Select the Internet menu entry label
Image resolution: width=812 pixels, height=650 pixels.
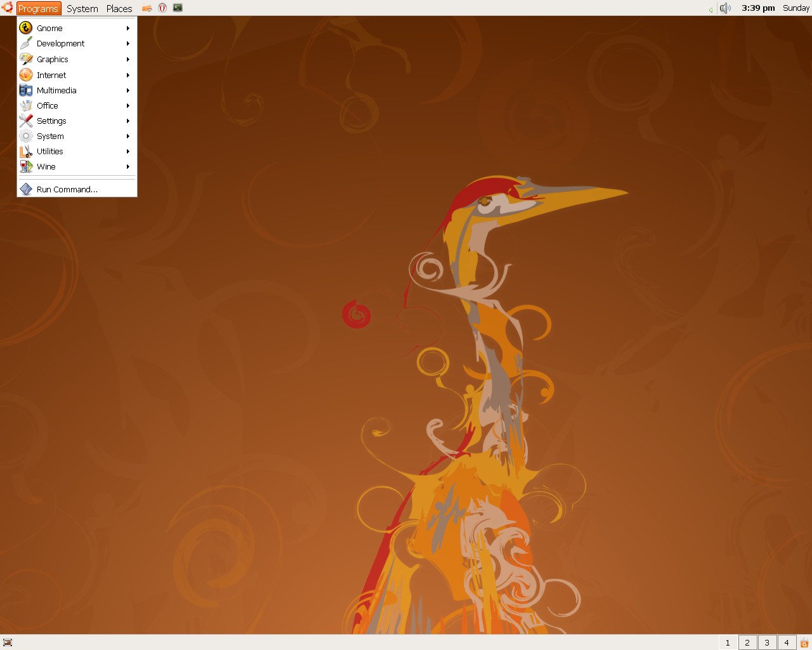[51, 75]
